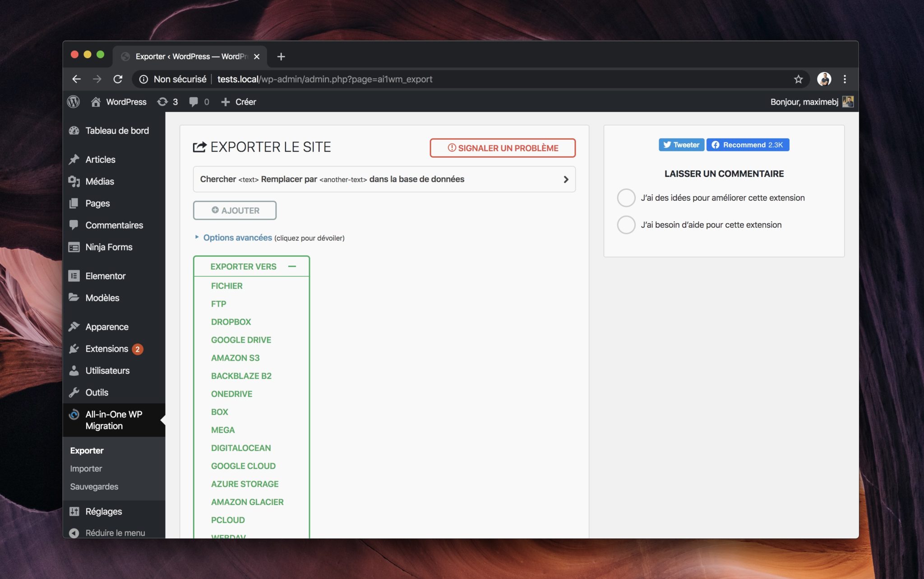This screenshot has height=579, width=924.
Task: Choose FICHIER export destination
Action: click(x=226, y=286)
